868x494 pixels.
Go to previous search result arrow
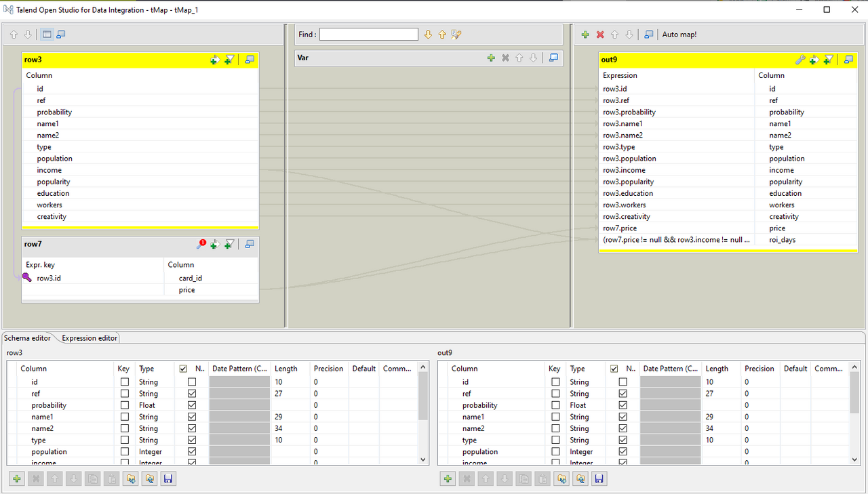tap(442, 35)
